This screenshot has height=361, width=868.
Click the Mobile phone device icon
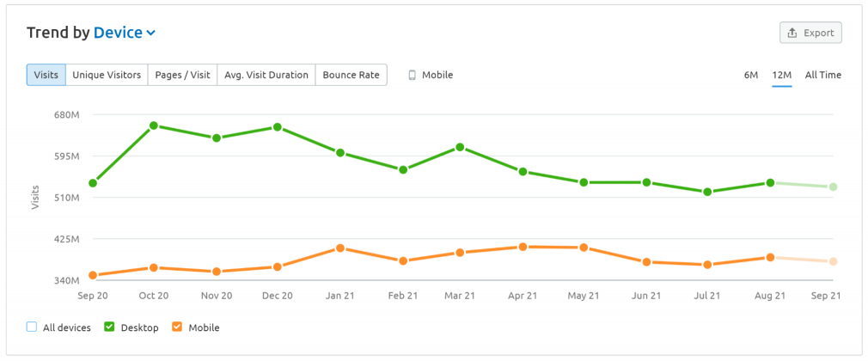[412, 75]
